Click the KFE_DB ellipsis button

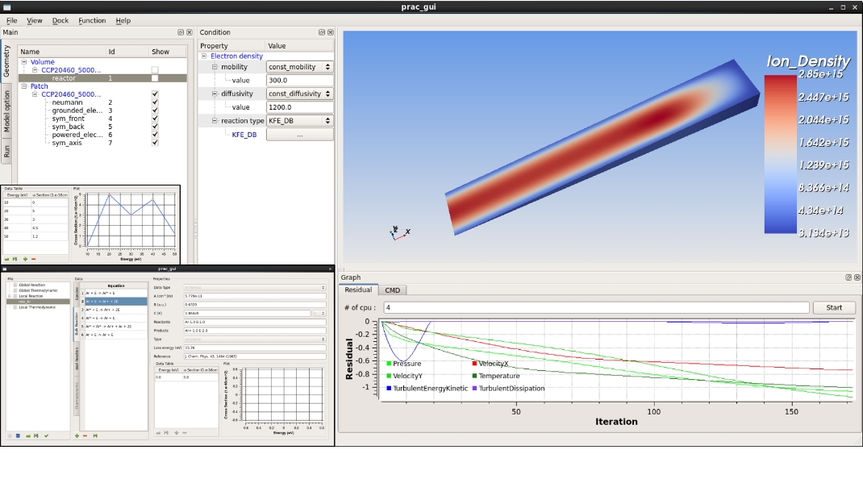(299, 135)
